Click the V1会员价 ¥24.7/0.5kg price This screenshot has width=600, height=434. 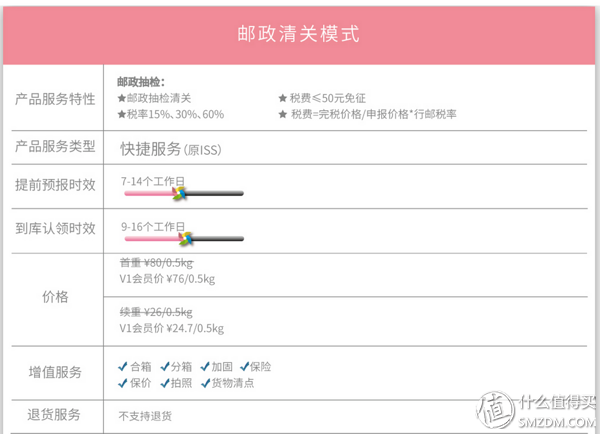pyautogui.click(x=172, y=328)
